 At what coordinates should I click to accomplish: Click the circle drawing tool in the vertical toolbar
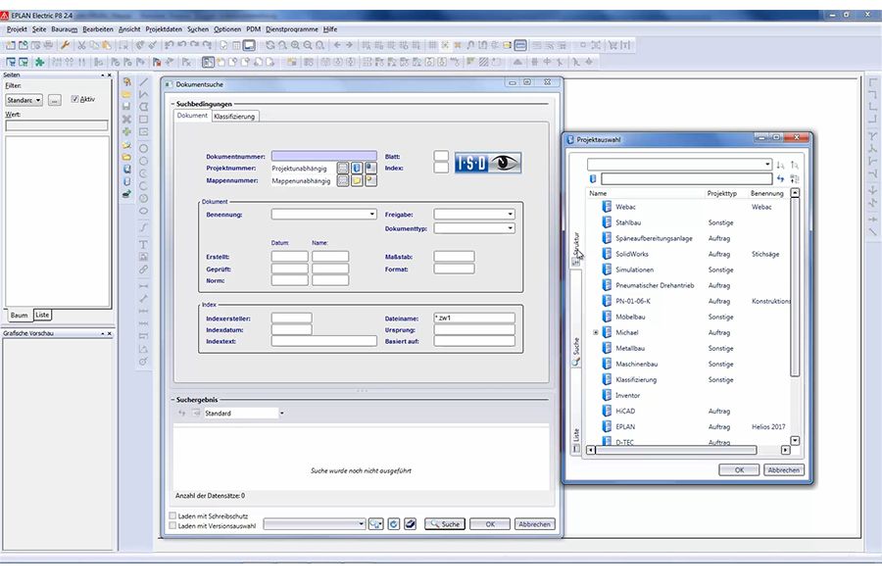tap(143, 149)
